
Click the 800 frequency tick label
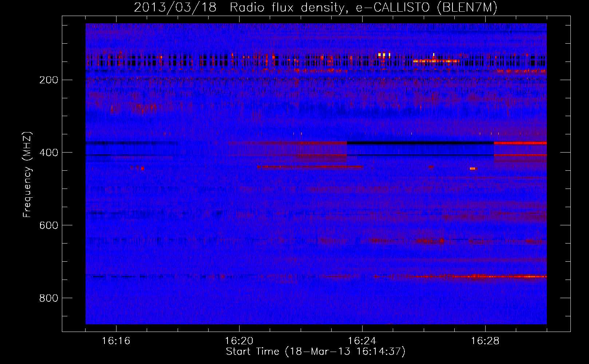click(x=48, y=298)
